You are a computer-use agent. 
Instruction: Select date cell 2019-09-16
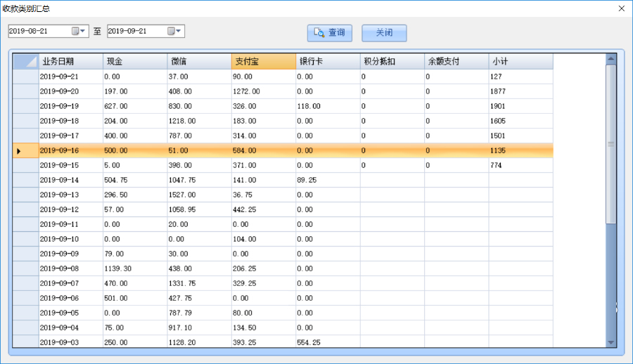70,150
